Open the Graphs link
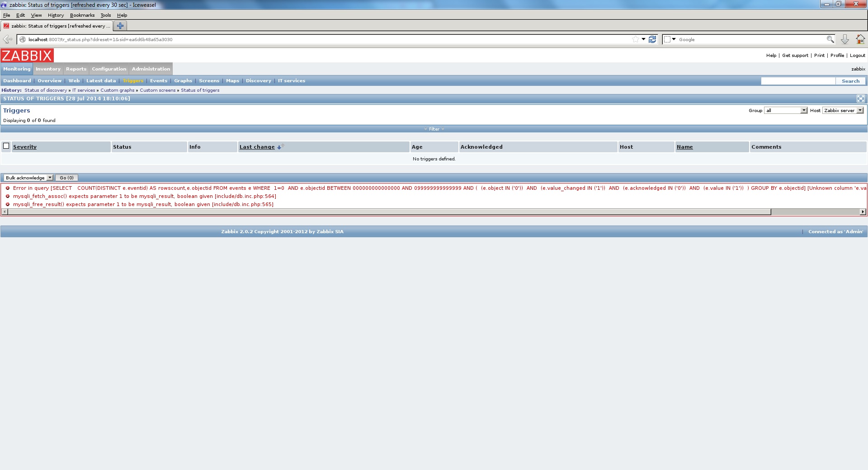The image size is (868, 470). [x=183, y=81]
